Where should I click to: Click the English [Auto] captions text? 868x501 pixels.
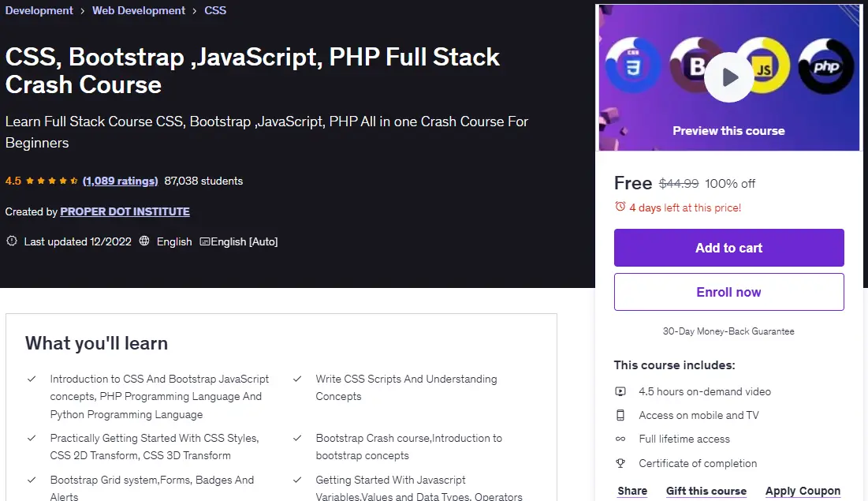[244, 241]
